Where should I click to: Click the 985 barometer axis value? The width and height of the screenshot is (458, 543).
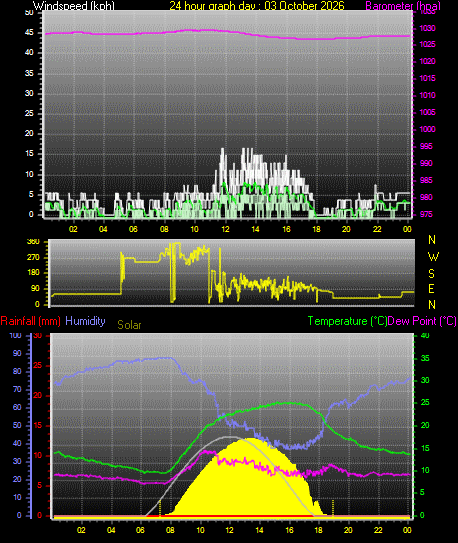pyautogui.click(x=426, y=180)
